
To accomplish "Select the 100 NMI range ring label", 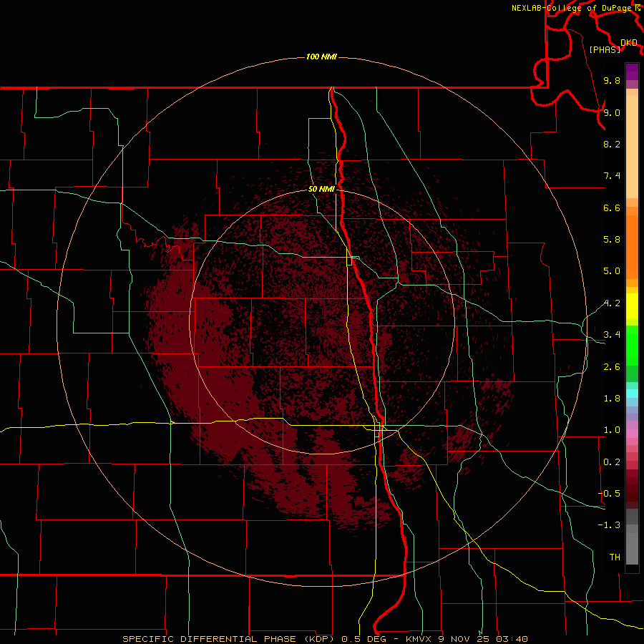I will [x=321, y=57].
